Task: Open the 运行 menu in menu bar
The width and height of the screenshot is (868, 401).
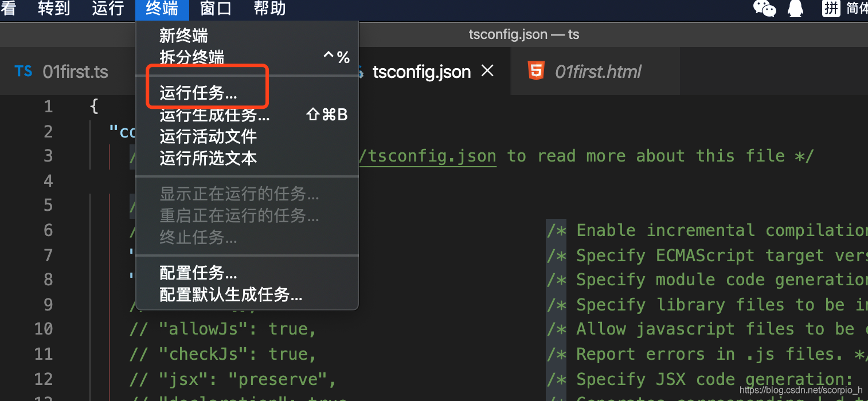Action: pyautogui.click(x=108, y=9)
